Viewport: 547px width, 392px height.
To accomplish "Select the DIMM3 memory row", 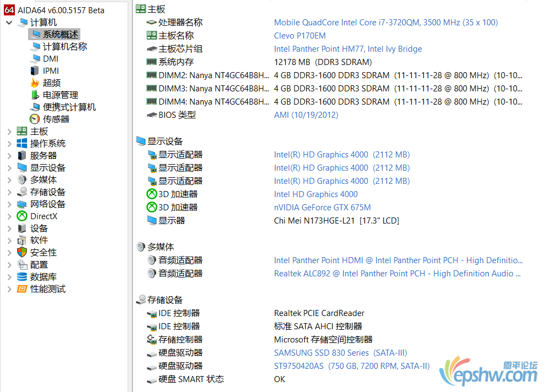I will (x=334, y=88).
